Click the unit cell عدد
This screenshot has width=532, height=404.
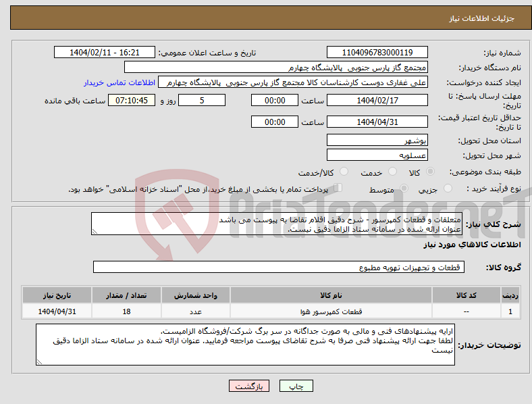[x=196, y=311]
